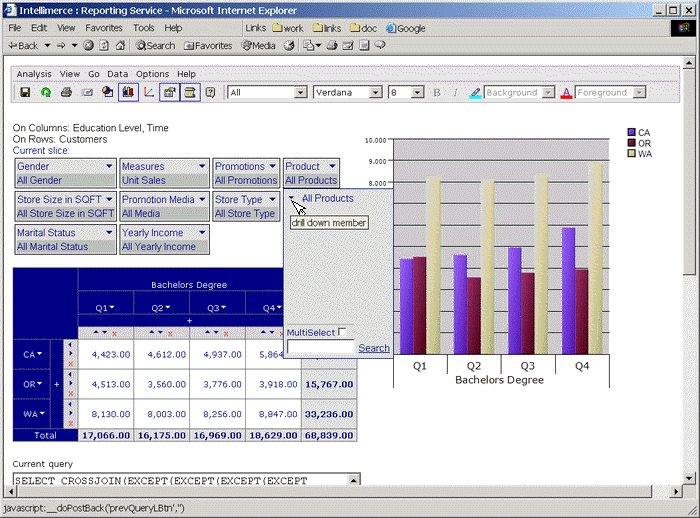Viewport: 700px width, 518px height.
Task: Open the CA row header dropdown
Action: [39, 354]
